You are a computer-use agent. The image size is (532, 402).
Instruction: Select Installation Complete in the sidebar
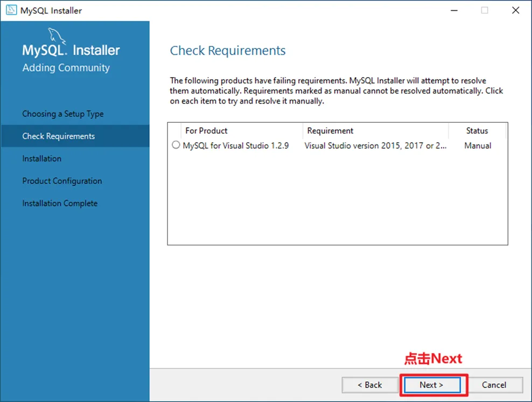pos(60,203)
